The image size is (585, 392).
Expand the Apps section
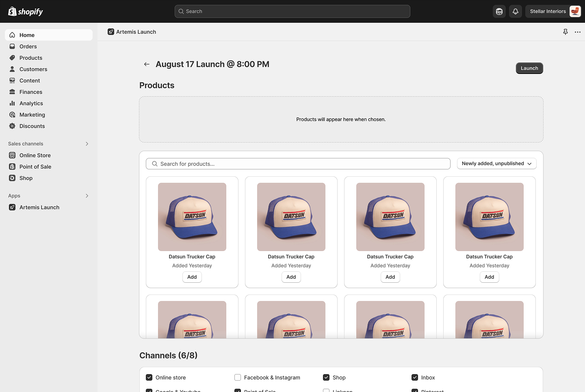click(87, 195)
